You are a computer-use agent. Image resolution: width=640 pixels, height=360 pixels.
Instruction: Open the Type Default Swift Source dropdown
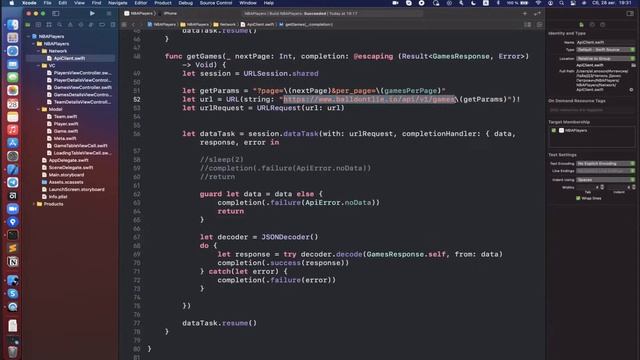pos(606,50)
